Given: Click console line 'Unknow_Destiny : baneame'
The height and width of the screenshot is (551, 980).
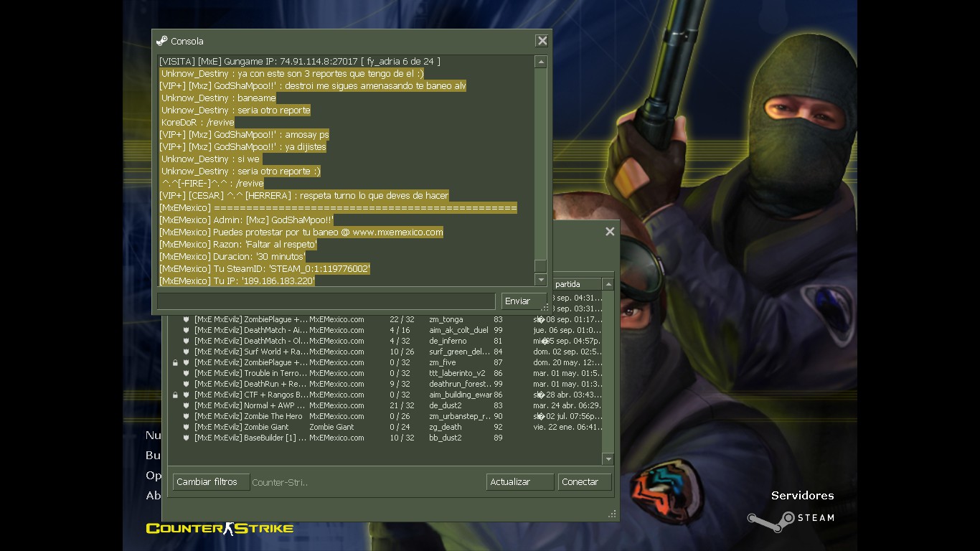Looking at the screenshot, I should [218, 98].
